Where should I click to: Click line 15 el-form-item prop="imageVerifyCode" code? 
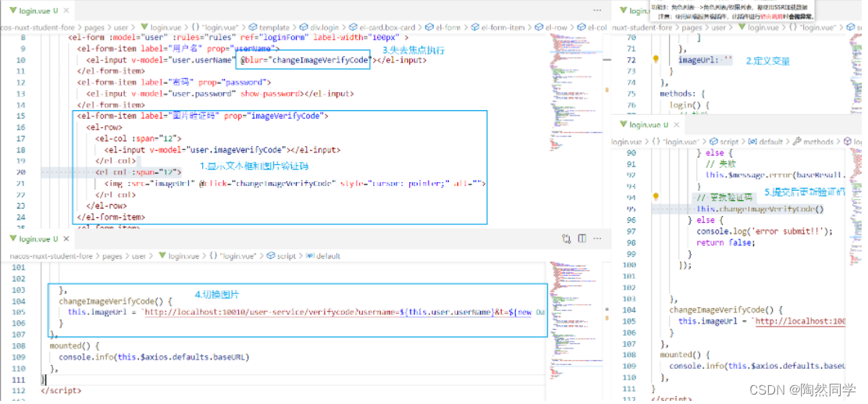point(203,116)
